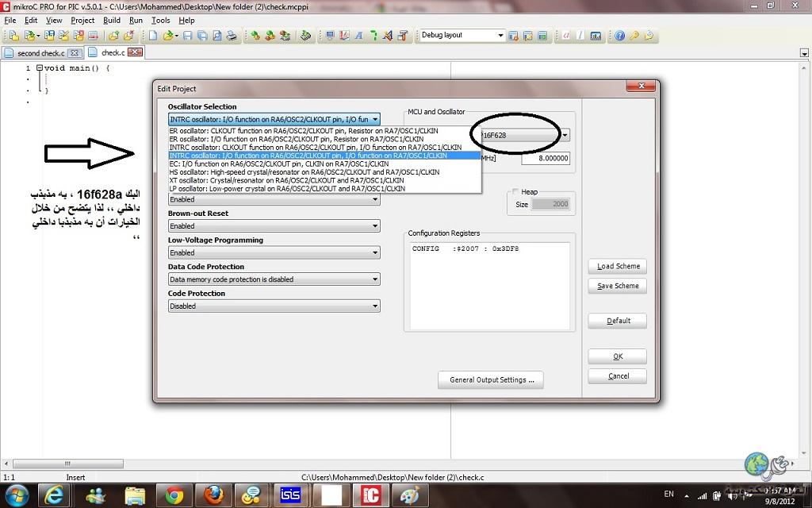
Task: Click the Remove File from Project icon
Action: click(128, 35)
